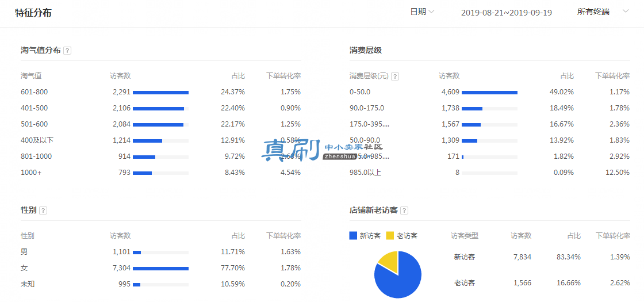Toggle the 老访客 yellow legend swatch

tap(390, 235)
